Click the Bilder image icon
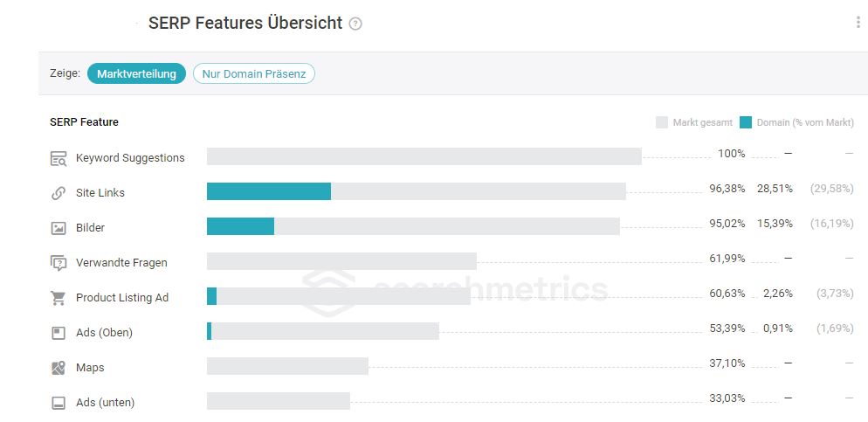Image resolution: width=868 pixels, height=422 pixels. coord(59,228)
